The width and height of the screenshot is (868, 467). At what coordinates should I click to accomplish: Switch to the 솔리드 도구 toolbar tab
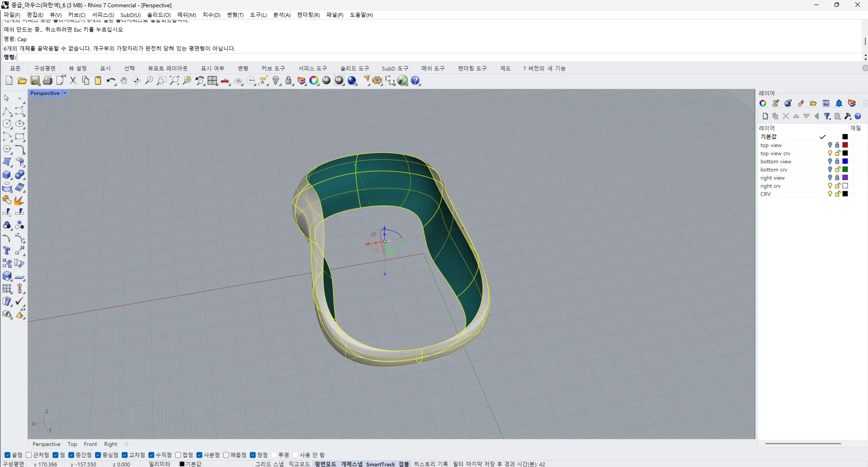(x=355, y=68)
